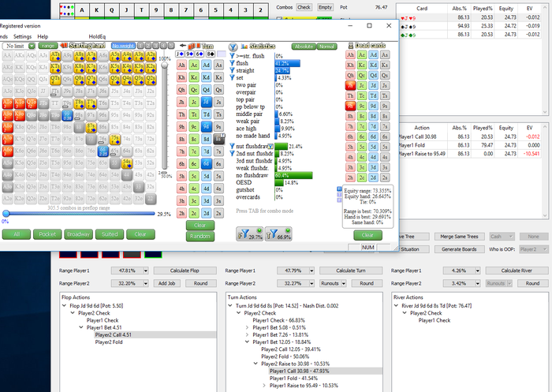552x392 pixels.
Task: Click the spade J 9 row in Card table
Action: tap(470, 26)
